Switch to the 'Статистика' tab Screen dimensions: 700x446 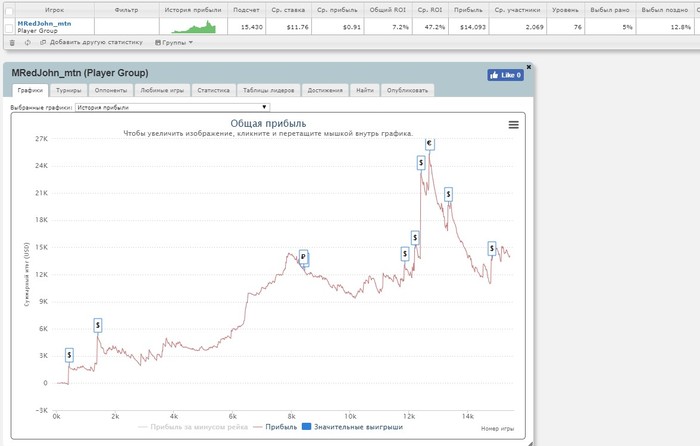click(213, 90)
